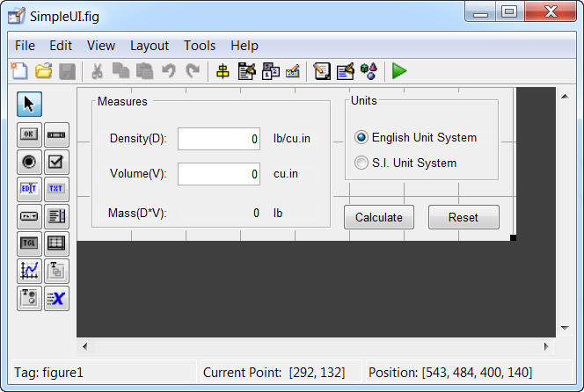Open the Property Inspector

[x=346, y=71]
